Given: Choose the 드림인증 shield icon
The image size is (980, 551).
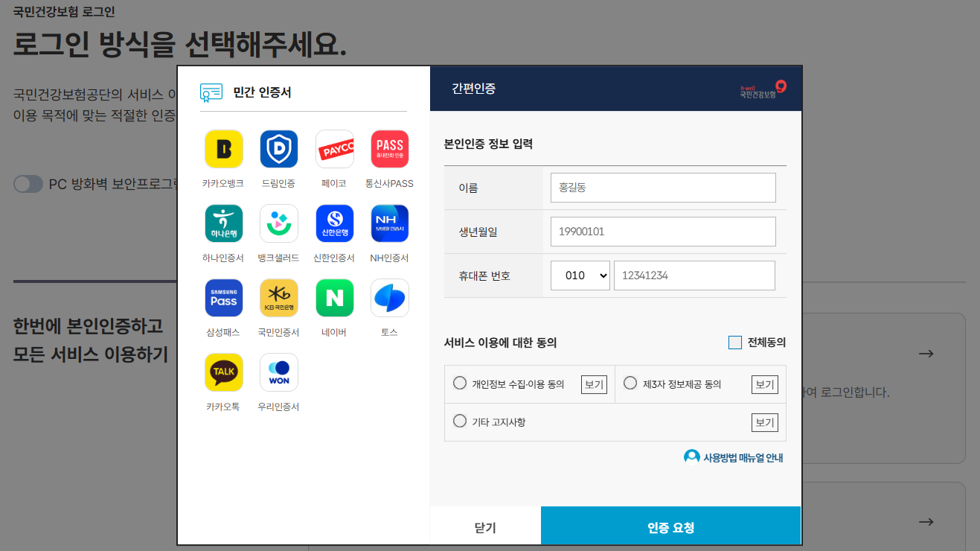Looking at the screenshot, I should (x=279, y=149).
